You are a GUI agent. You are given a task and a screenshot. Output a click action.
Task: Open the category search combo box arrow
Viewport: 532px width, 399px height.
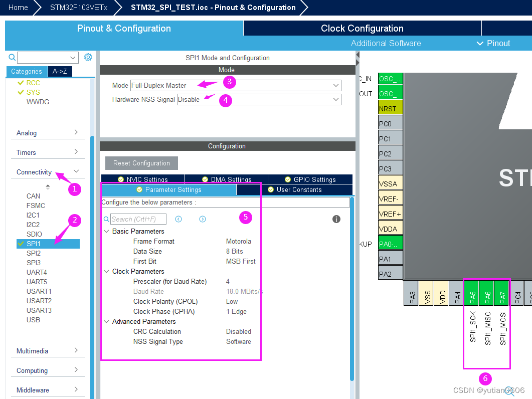tap(73, 58)
